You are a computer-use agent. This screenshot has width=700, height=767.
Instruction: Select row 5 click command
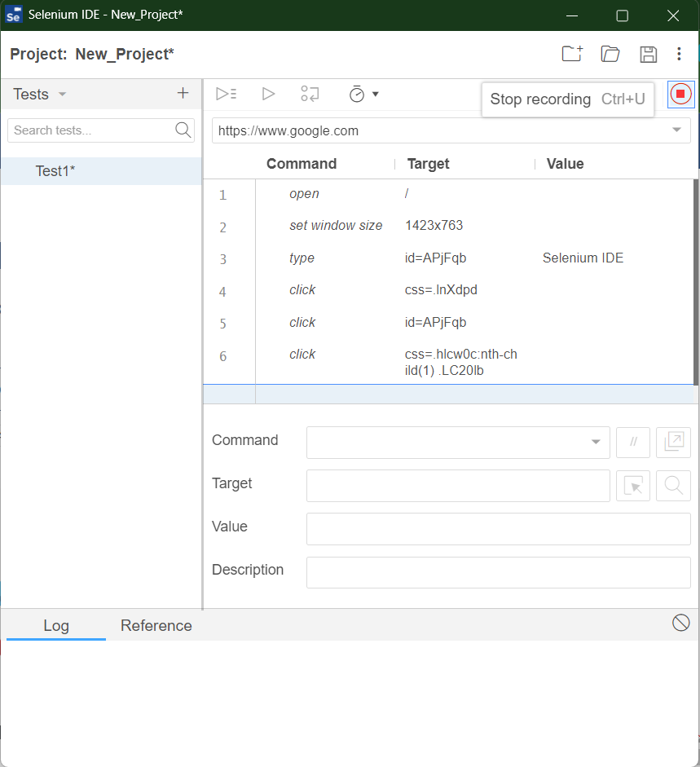coord(448,323)
